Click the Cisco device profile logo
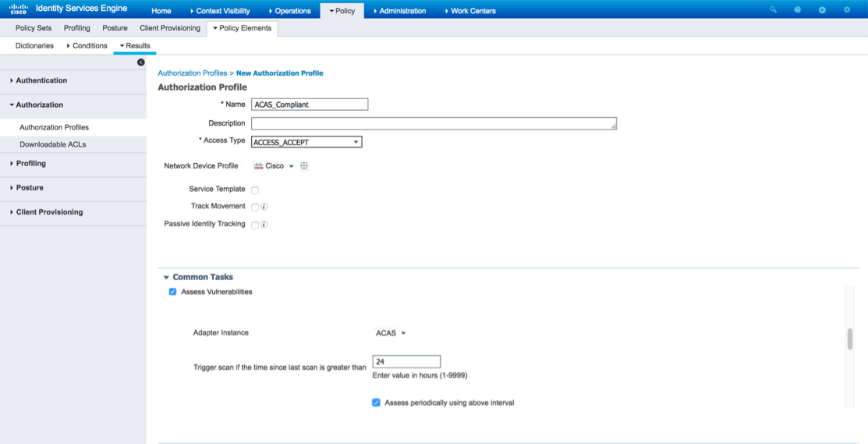868x444 pixels. click(x=258, y=166)
